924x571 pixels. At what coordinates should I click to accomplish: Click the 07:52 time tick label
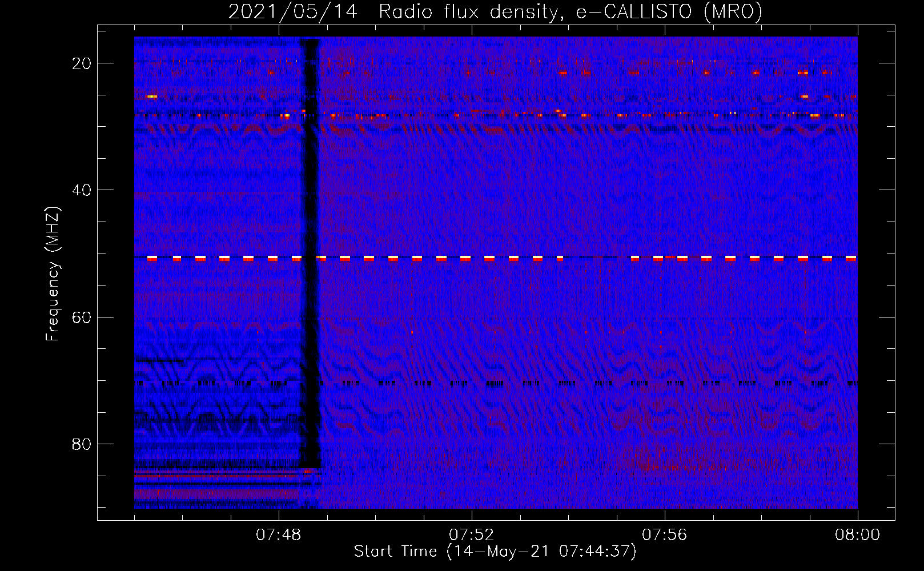[472, 535]
